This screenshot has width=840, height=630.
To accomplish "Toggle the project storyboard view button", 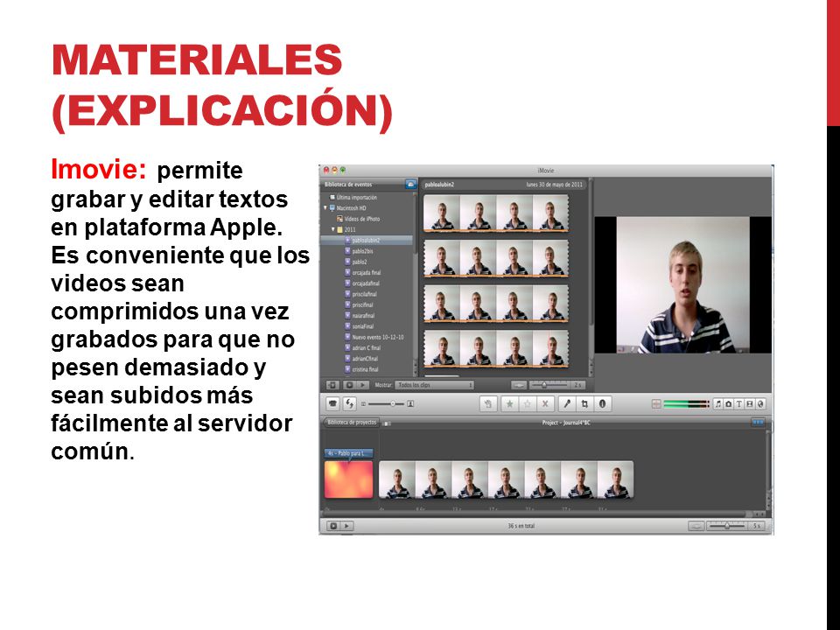I will [387, 423].
